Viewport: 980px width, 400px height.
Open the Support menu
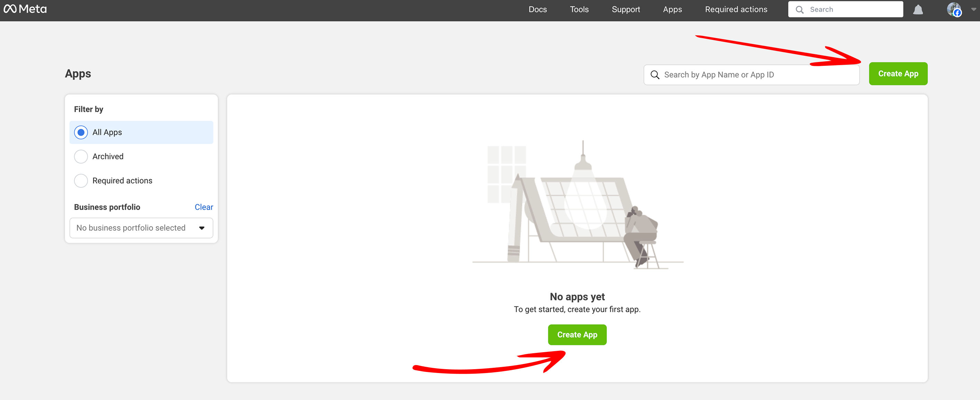coord(626,9)
